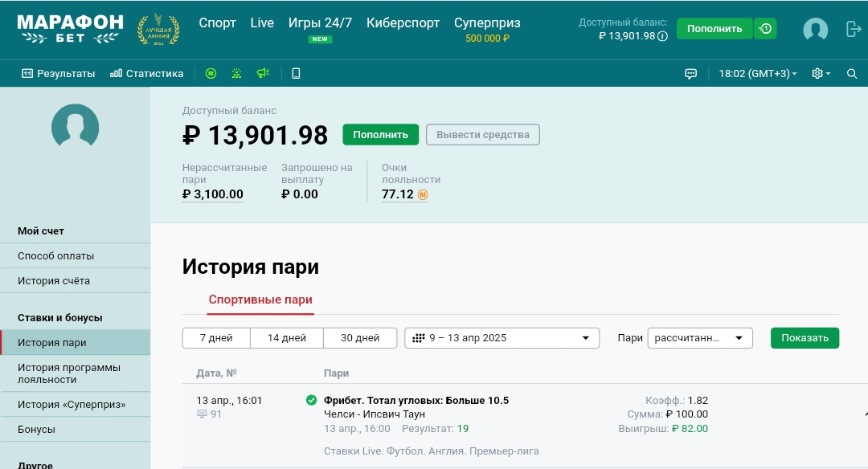Click the user avatar in the header

(815, 30)
